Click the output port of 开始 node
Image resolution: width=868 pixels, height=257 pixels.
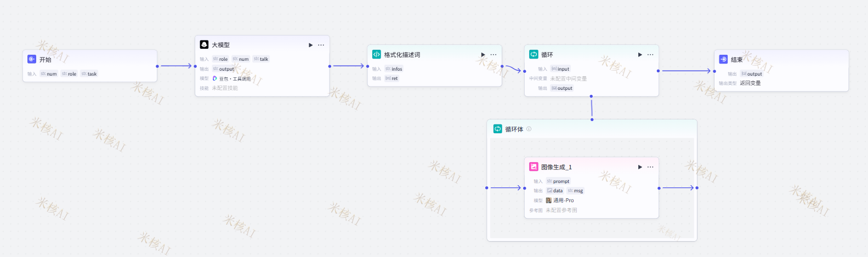[157, 66]
